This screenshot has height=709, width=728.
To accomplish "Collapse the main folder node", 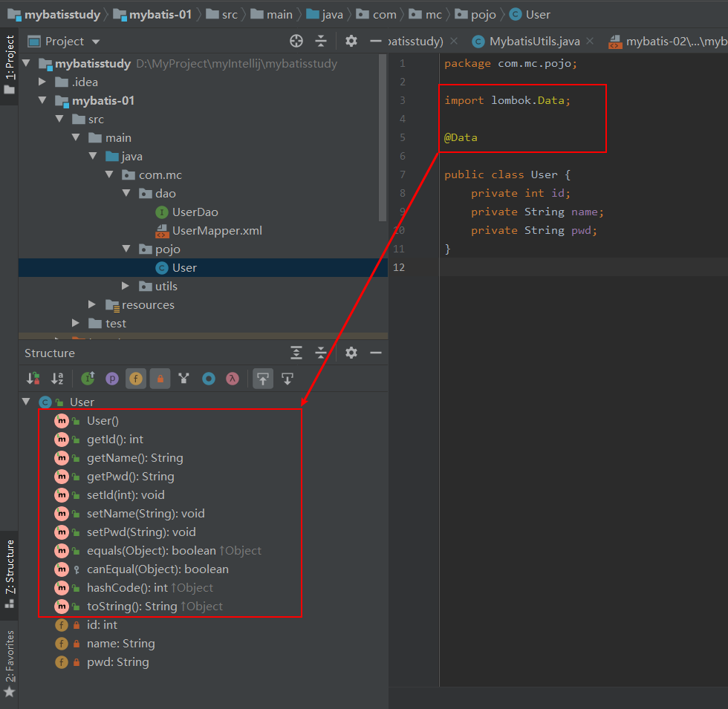I will 76,137.
